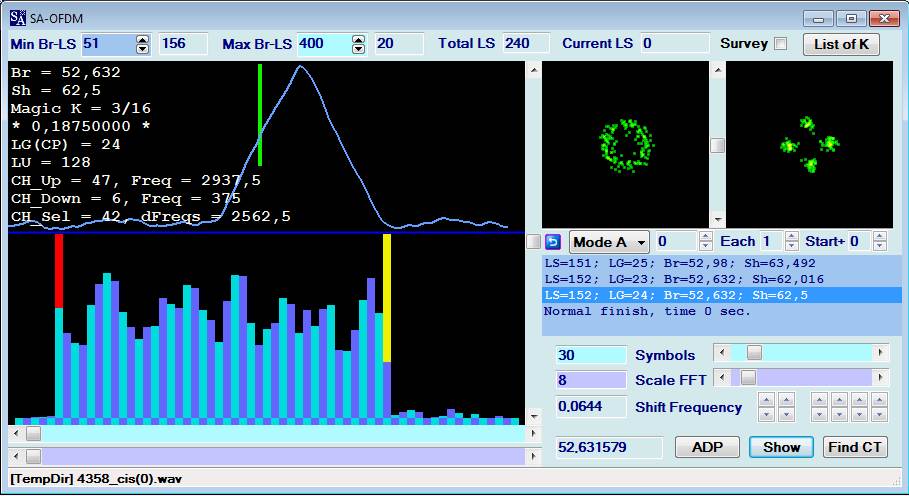This screenshot has width=909, height=496.
Task: Click the green vertical marker on the curve
Action: click(x=260, y=115)
